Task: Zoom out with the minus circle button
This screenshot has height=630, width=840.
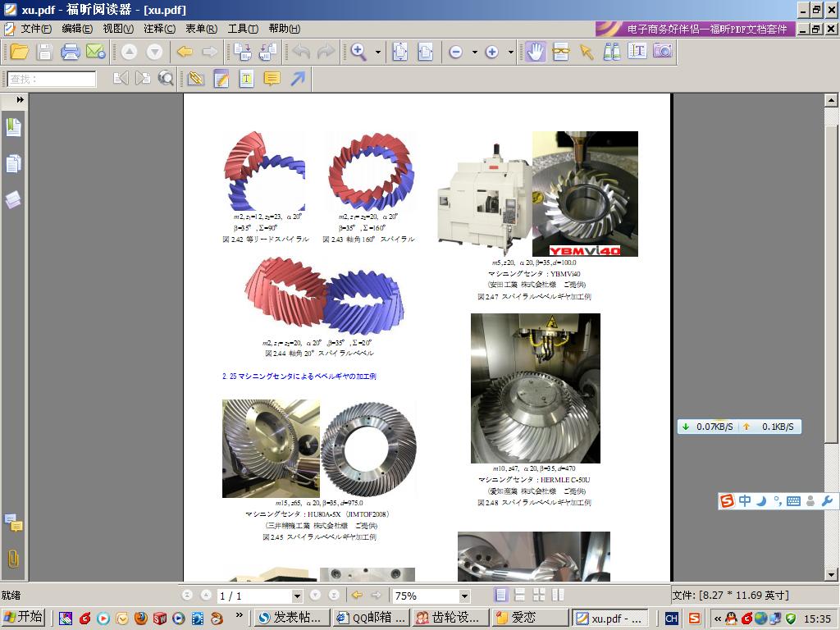Action: 456,52
